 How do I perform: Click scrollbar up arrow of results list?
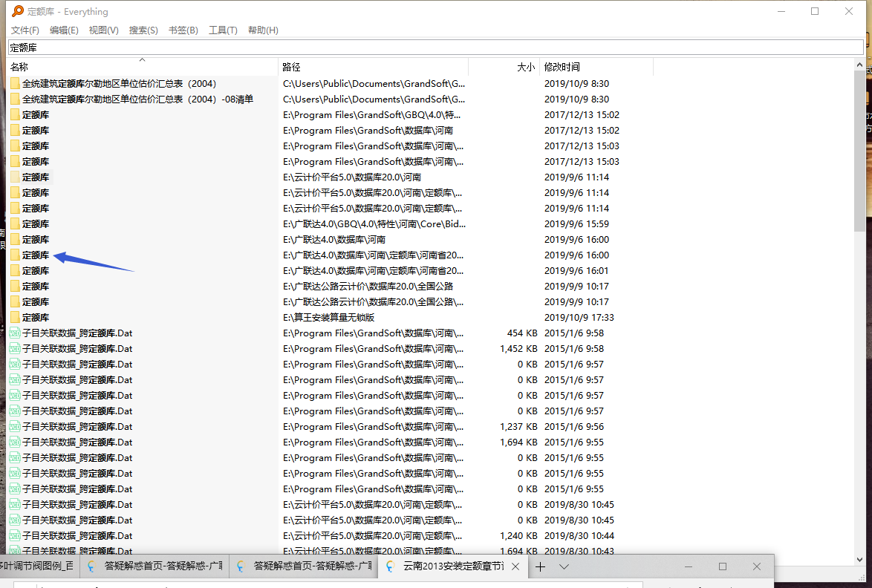[x=860, y=65]
